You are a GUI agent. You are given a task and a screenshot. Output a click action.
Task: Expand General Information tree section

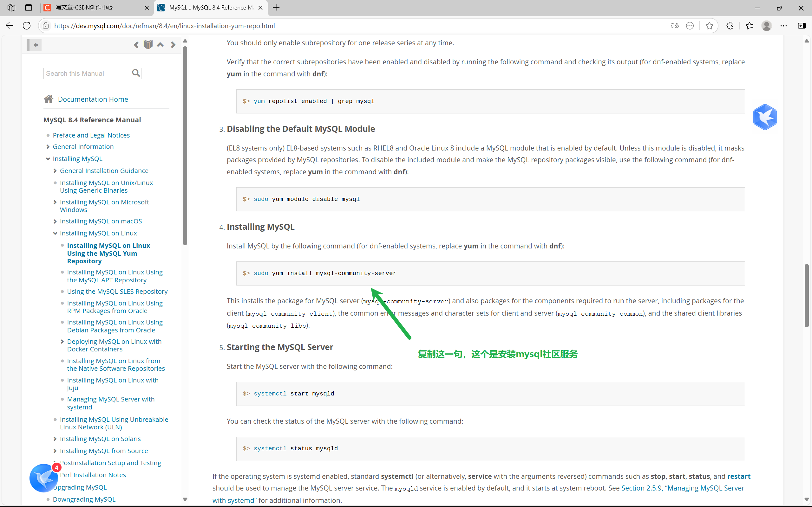[x=48, y=147]
